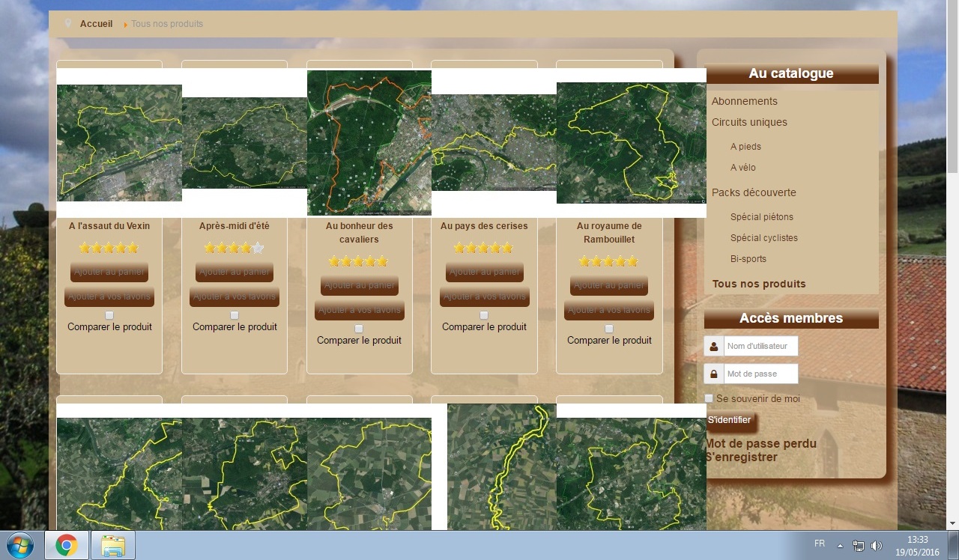Screen dimensions: 959x560
Task: Click the network icon in the system tray
Action: click(858, 546)
